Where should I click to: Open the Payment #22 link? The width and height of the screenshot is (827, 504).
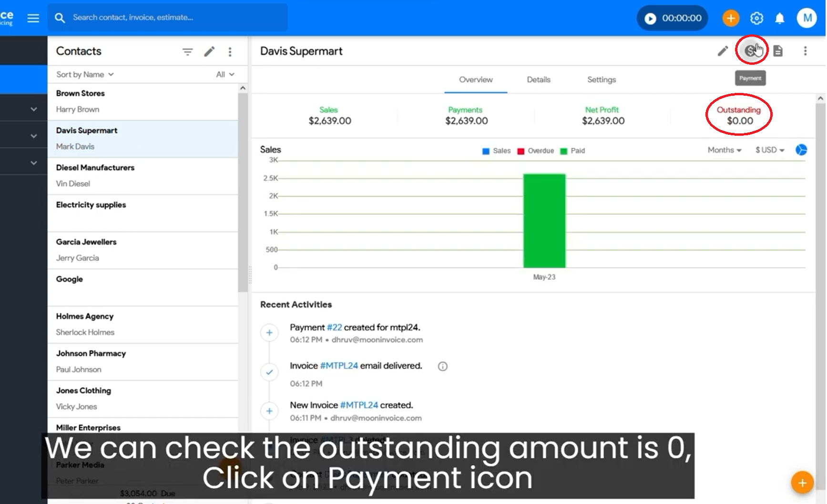pos(334,327)
